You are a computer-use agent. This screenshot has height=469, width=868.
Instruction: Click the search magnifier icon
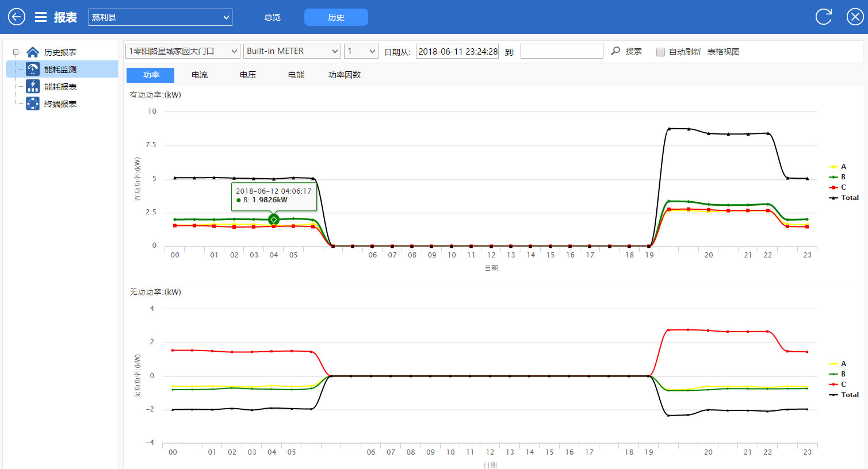coord(615,51)
